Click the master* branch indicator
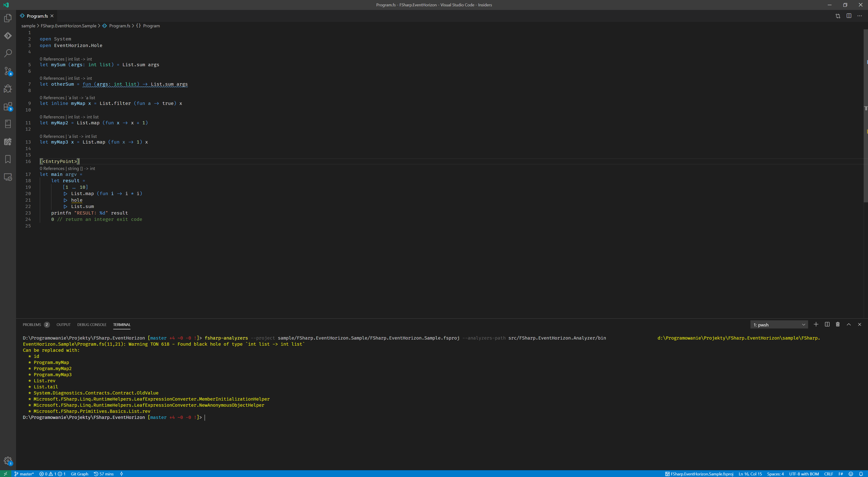Viewport: 868px width, 477px height. [24, 474]
